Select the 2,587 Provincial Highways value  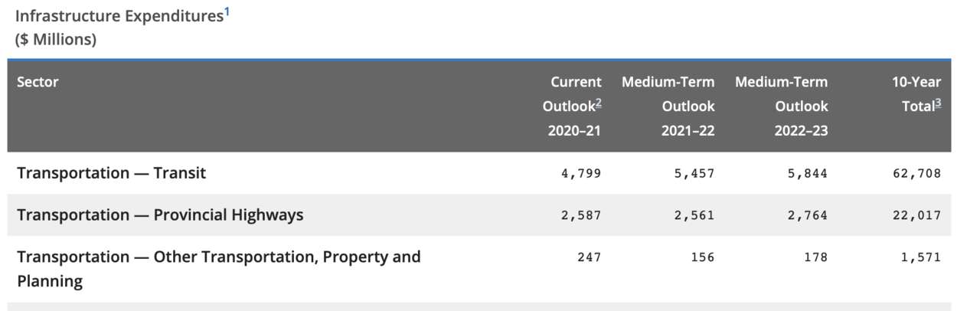581,215
